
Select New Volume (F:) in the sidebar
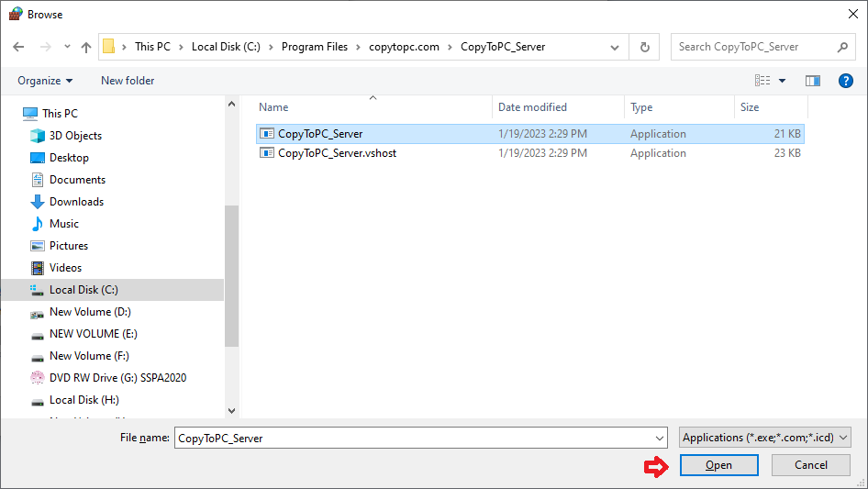[x=89, y=356]
